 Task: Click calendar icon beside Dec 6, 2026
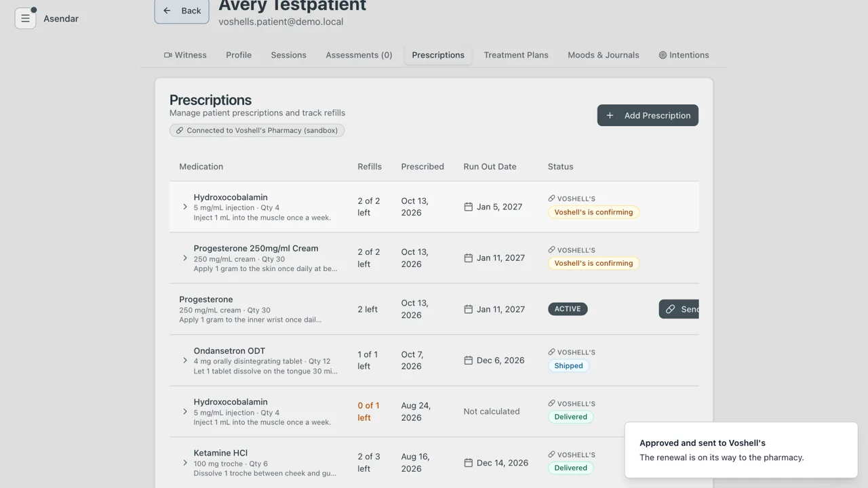[x=468, y=361]
